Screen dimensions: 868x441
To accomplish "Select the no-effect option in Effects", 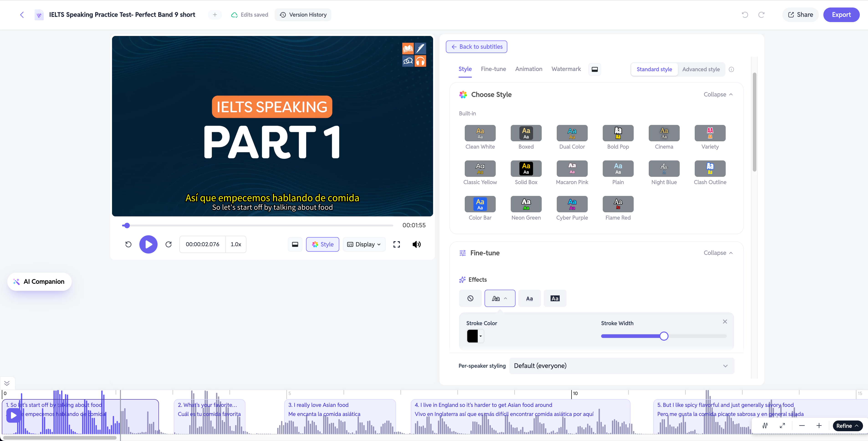I will pos(470,298).
